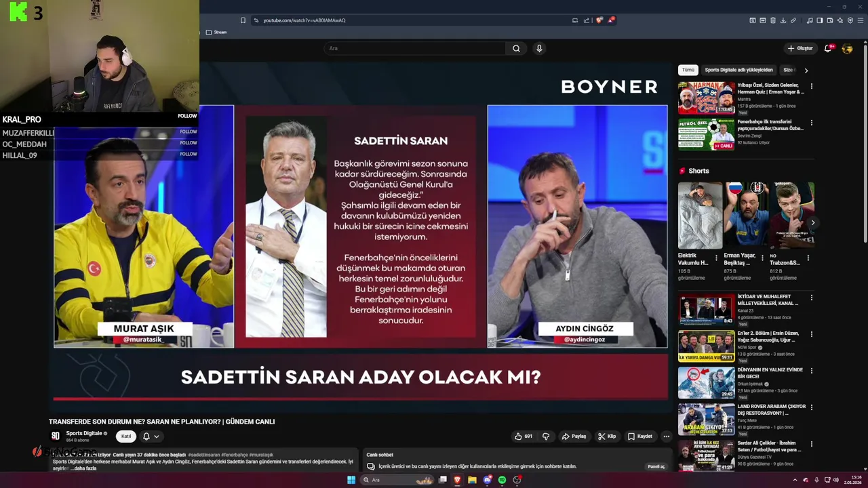The height and width of the screenshot is (488, 868).
Task: Open options menu for Erman Yaşar short
Action: click(x=762, y=258)
